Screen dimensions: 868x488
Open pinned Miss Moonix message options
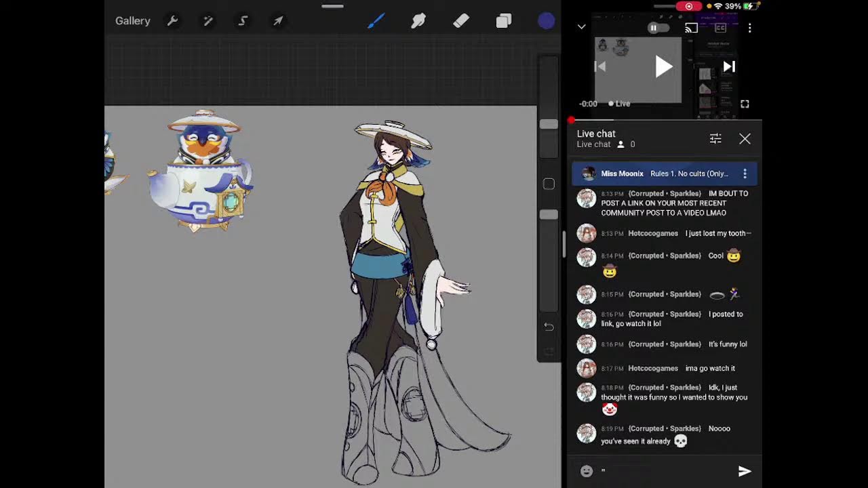(745, 174)
